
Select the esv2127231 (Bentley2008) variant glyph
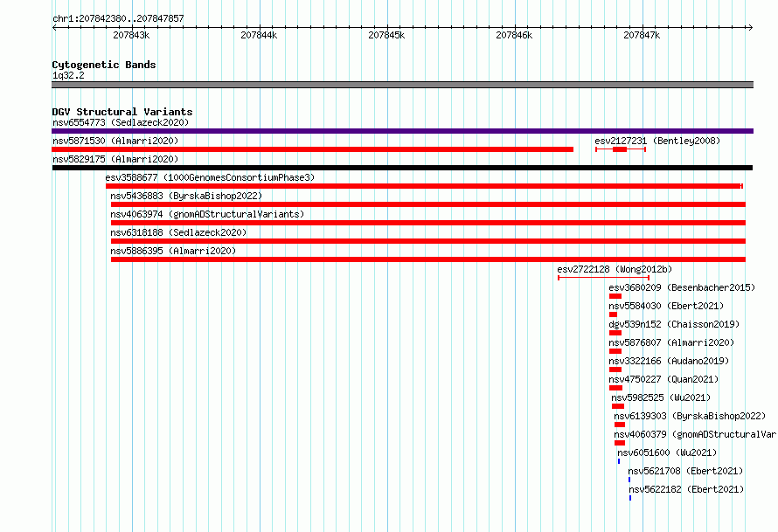click(621, 149)
